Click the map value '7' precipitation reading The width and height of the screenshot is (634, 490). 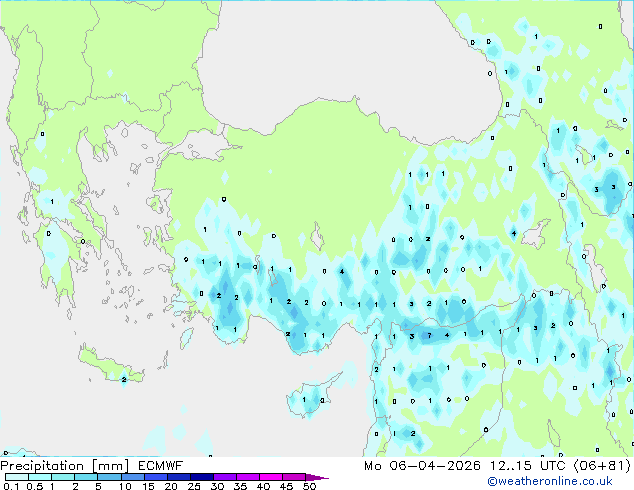coord(429,335)
